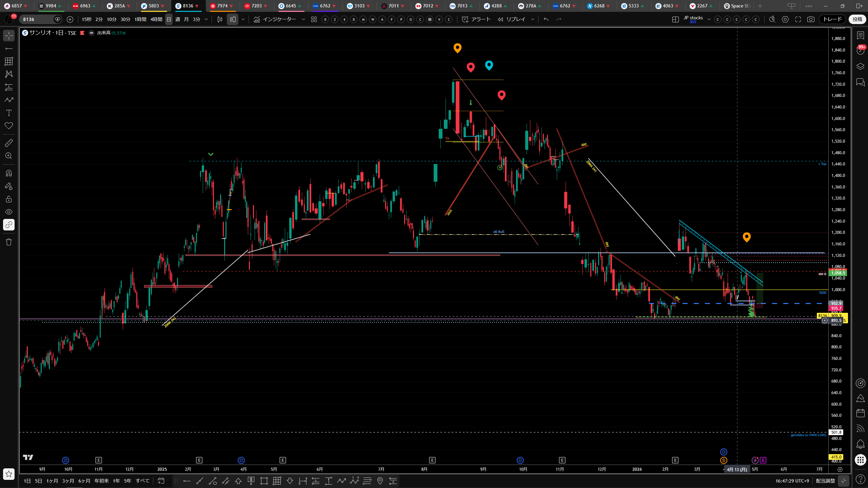Open the calendar panel in right sidebar
Screen dimensions: 868x488
860,413
